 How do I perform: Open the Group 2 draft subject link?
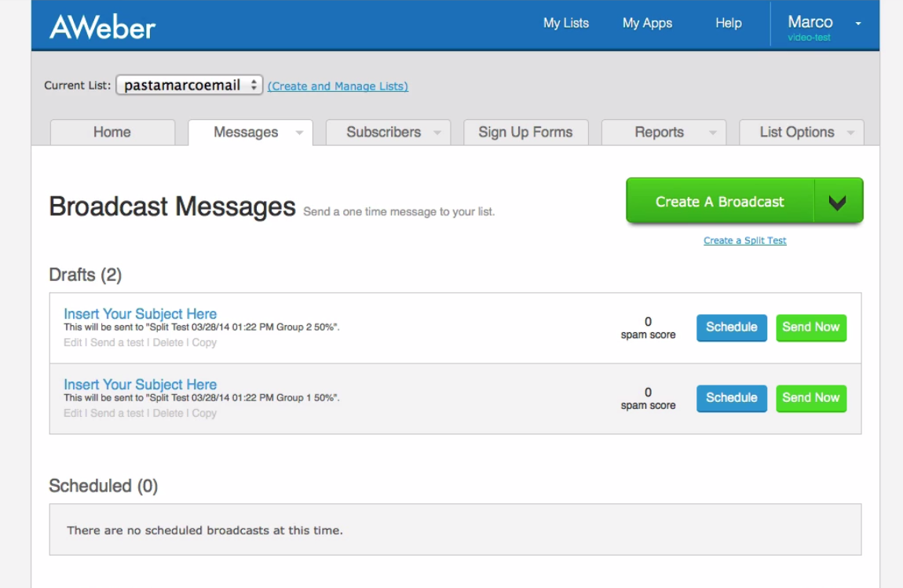click(140, 314)
